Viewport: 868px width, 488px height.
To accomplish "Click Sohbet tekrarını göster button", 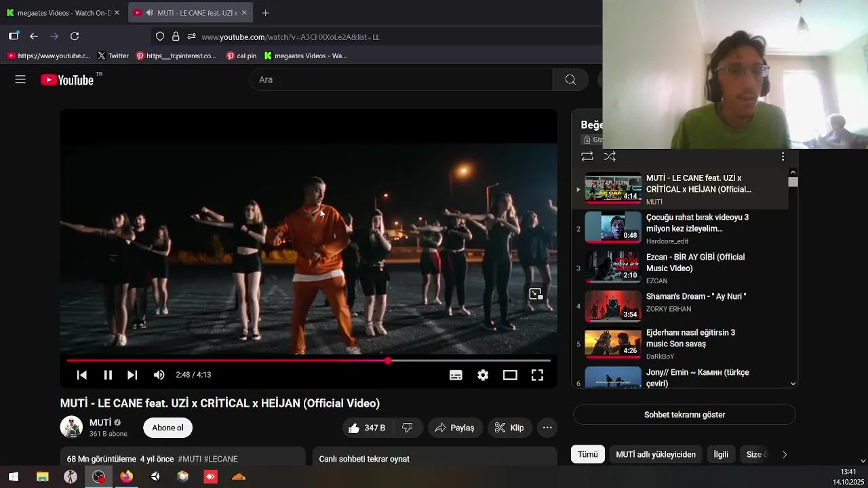I will pyautogui.click(x=684, y=415).
